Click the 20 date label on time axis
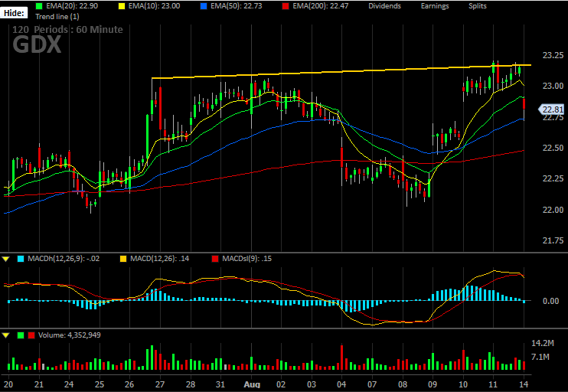This screenshot has width=568, height=392. (8, 384)
